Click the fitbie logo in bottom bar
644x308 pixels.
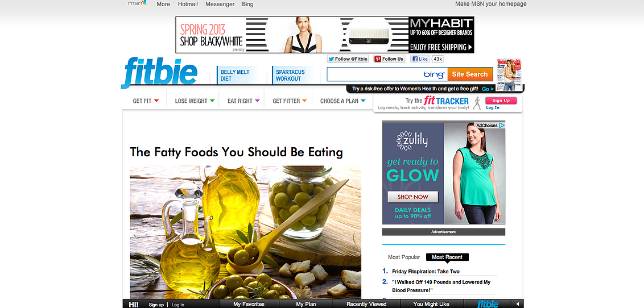tap(488, 304)
